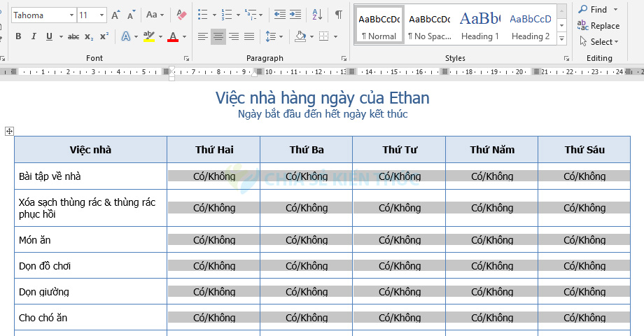Go to next row of the Styles gallery
644x336 pixels.
(x=562, y=25)
